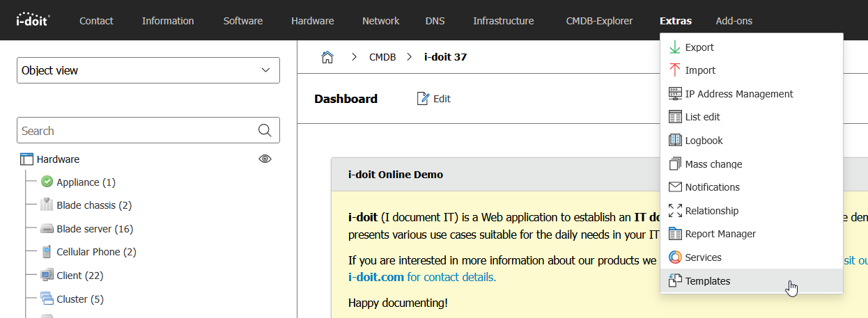Click the Export icon in Extras menu
This screenshot has height=318, width=868.
(x=674, y=47)
